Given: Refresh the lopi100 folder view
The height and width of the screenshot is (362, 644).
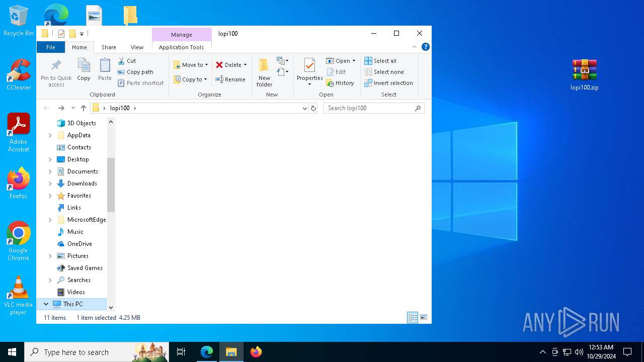Looking at the screenshot, I should (x=313, y=108).
